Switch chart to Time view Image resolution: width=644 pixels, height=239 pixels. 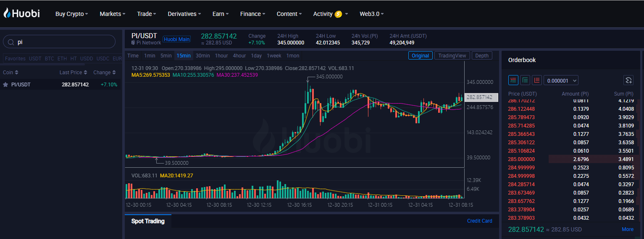click(133, 56)
